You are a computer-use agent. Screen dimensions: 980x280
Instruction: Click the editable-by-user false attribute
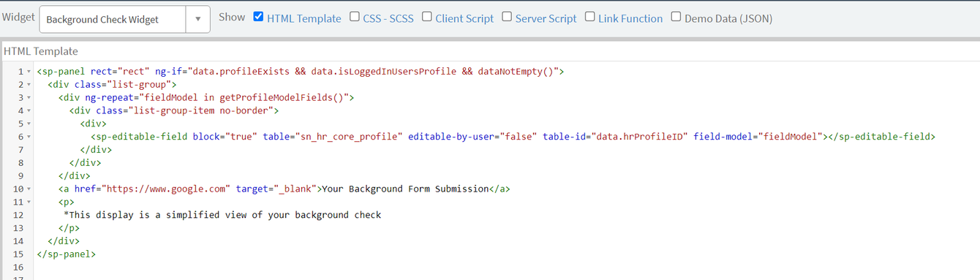click(472, 137)
